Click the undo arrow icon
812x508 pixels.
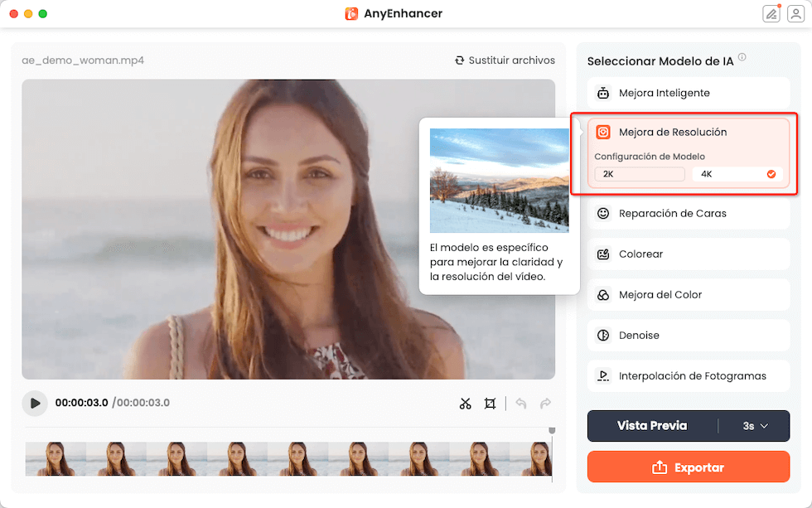point(521,404)
